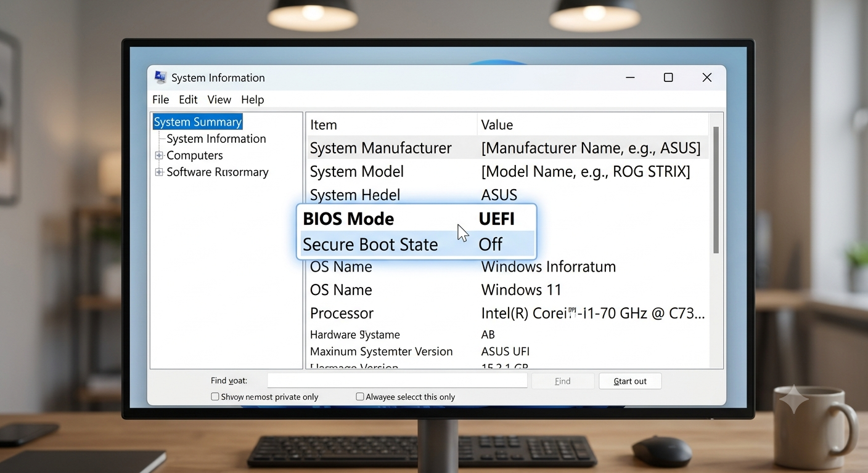Image resolution: width=868 pixels, height=473 pixels.
Task: Click the UEFI value
Action: (496, 219)
